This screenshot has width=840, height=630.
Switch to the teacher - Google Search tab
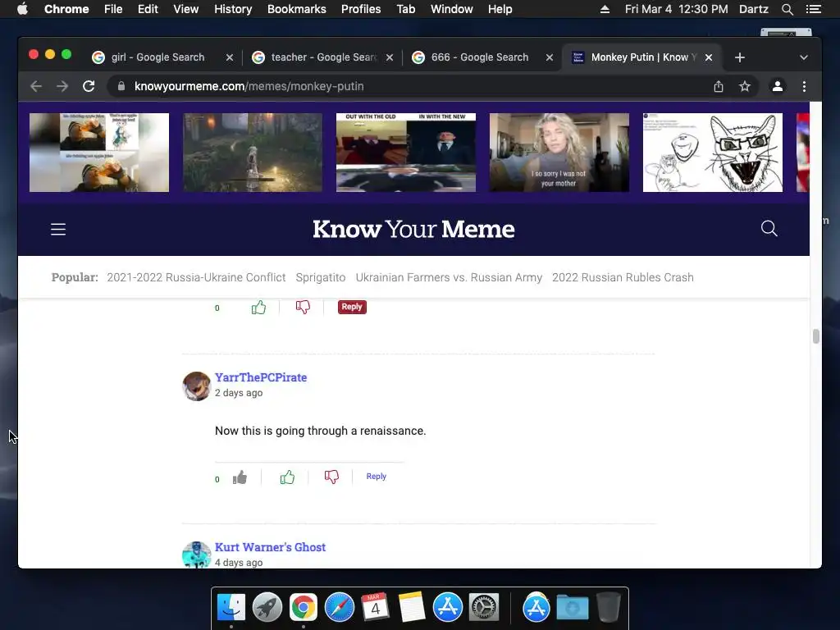tap(323, 57)
